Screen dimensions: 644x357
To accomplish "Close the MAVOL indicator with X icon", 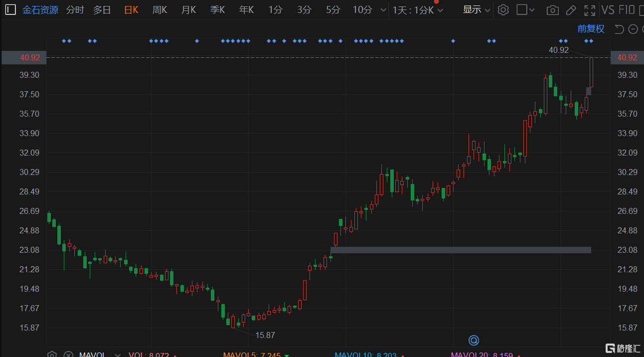I will 69,355.
